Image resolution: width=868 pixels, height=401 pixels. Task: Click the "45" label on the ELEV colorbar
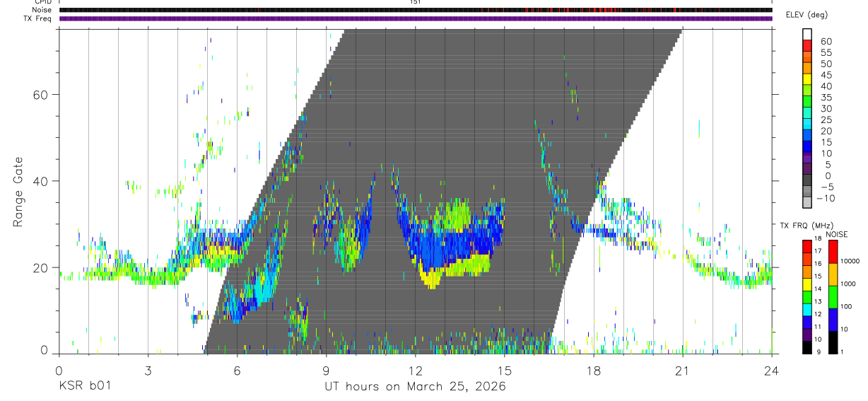point(825,75)
